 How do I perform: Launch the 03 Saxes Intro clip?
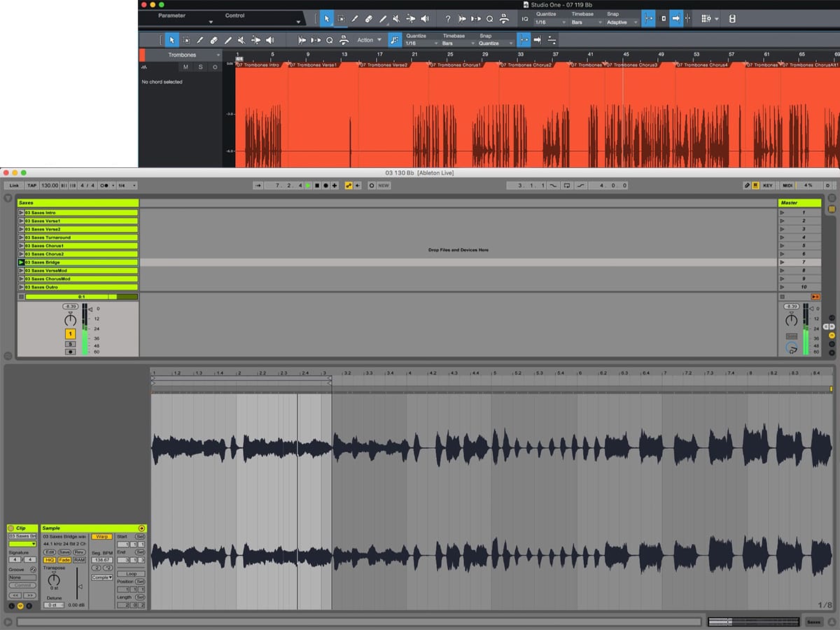click(21, 212)
